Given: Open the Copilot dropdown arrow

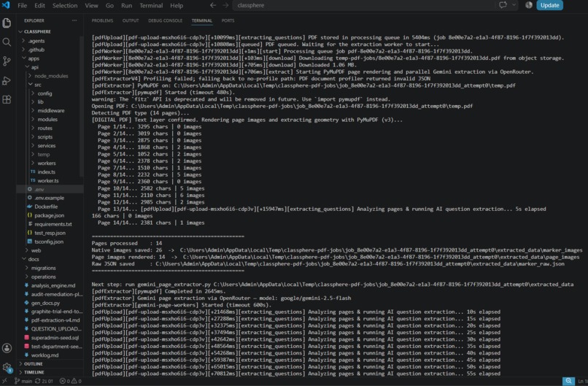Looking at the screenshot, I should point(514,5).
